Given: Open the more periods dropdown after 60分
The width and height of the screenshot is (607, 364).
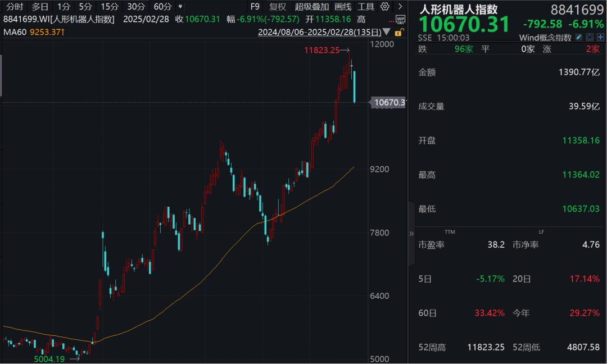Looking at the screenshot, I should point(180,7).
